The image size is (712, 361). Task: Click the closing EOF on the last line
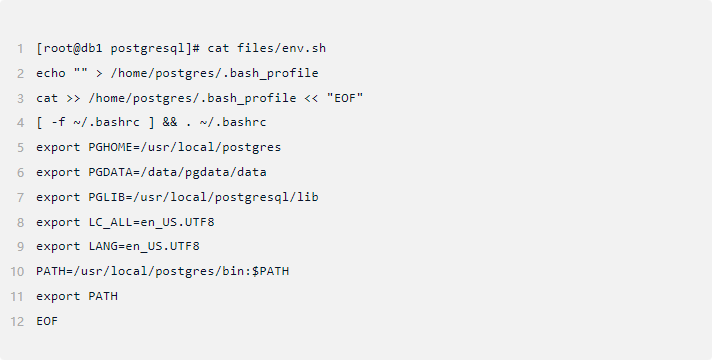pos(47,321)
